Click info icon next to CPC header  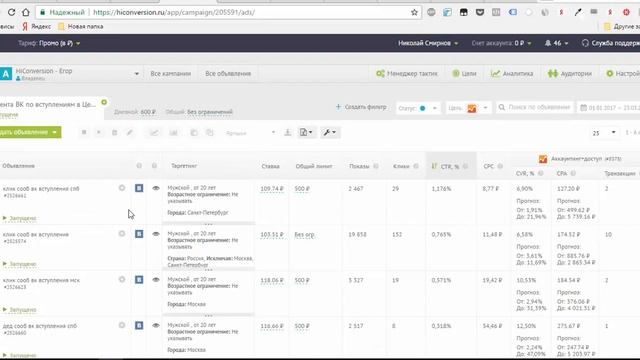[x=500, y=166]
